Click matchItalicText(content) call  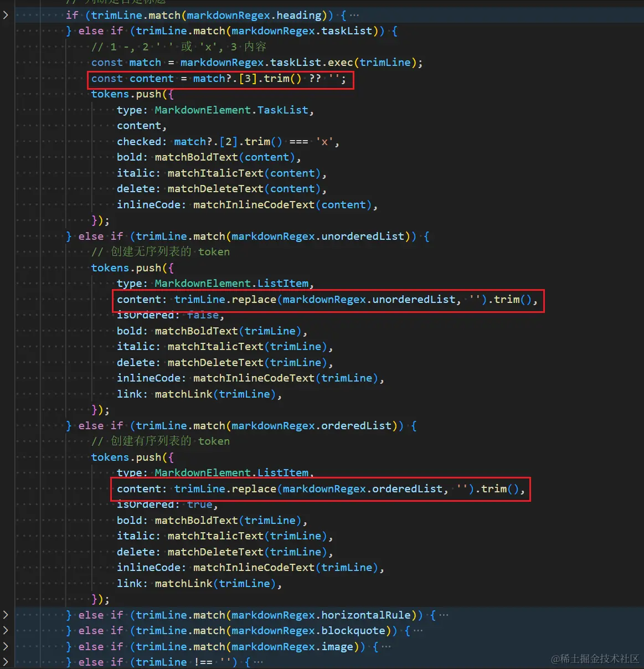click(244, 173)
